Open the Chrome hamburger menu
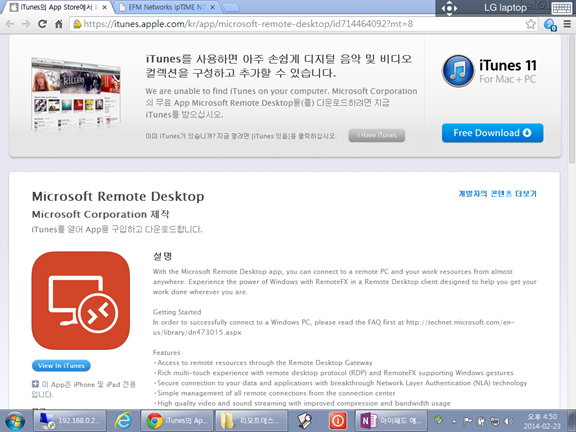Screen dimensions: 576x432 [x=567, y=24]
